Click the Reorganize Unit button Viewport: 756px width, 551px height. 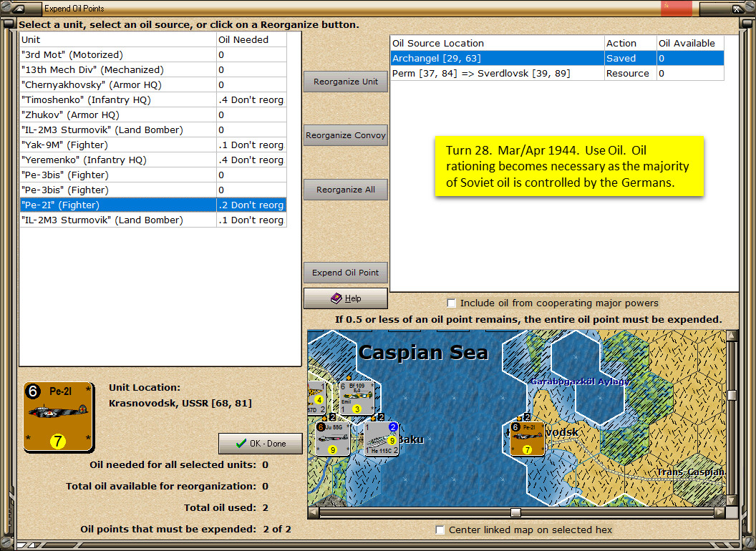point(346,82)
